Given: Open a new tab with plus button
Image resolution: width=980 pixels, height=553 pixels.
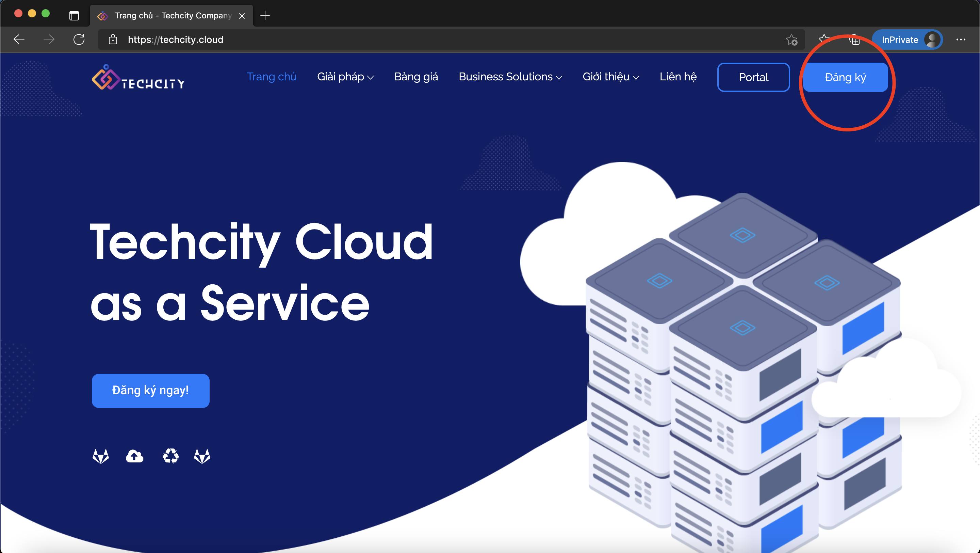Looking at the screenshot, I should click(x=265, y=16).
